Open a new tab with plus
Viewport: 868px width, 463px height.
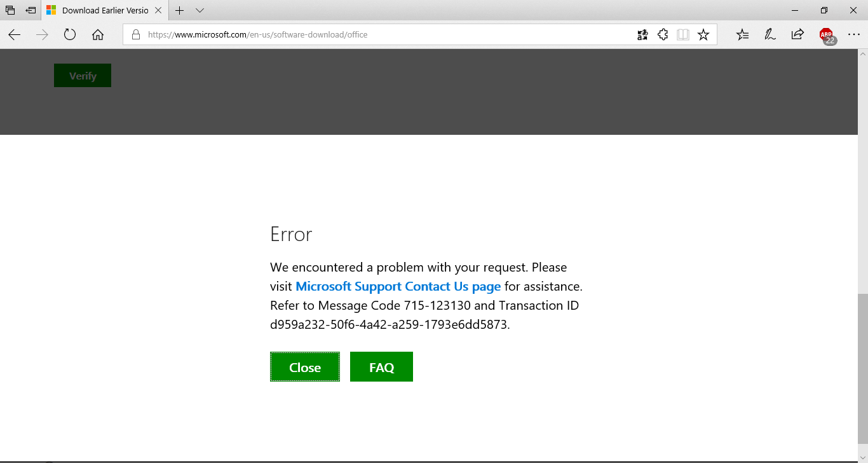click(x=180, y=10)
